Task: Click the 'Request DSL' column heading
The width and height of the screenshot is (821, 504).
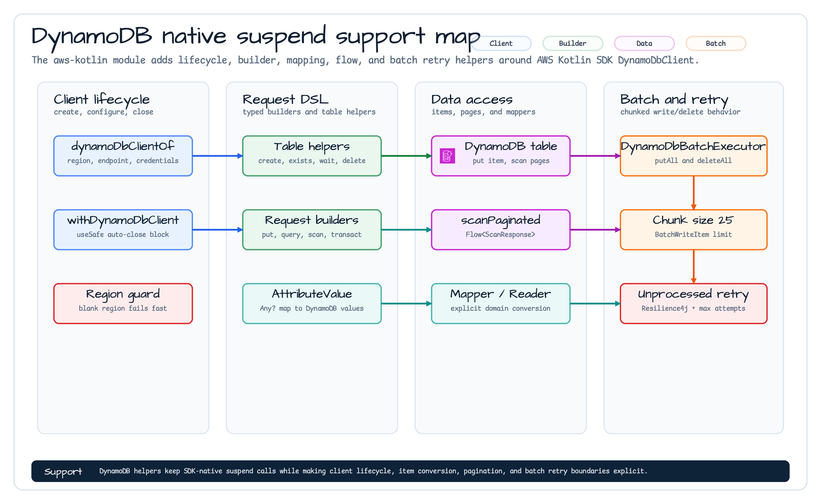Action: [286, 100]
